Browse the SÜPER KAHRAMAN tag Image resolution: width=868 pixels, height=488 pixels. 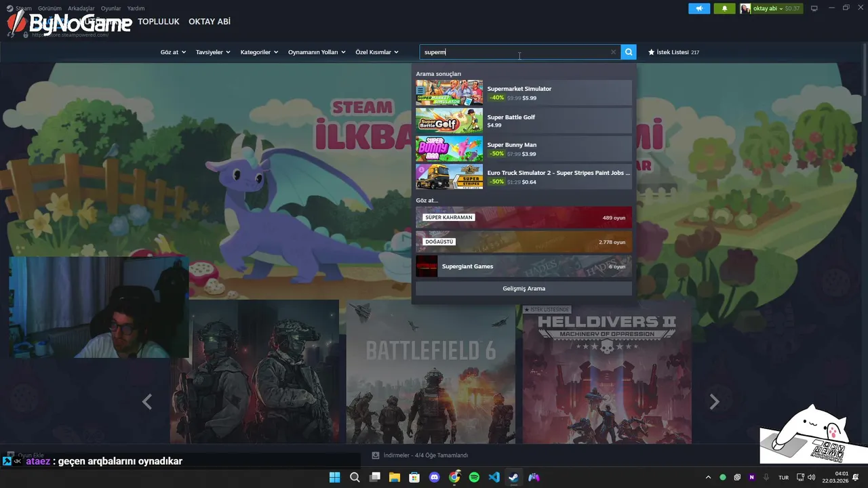524,218
